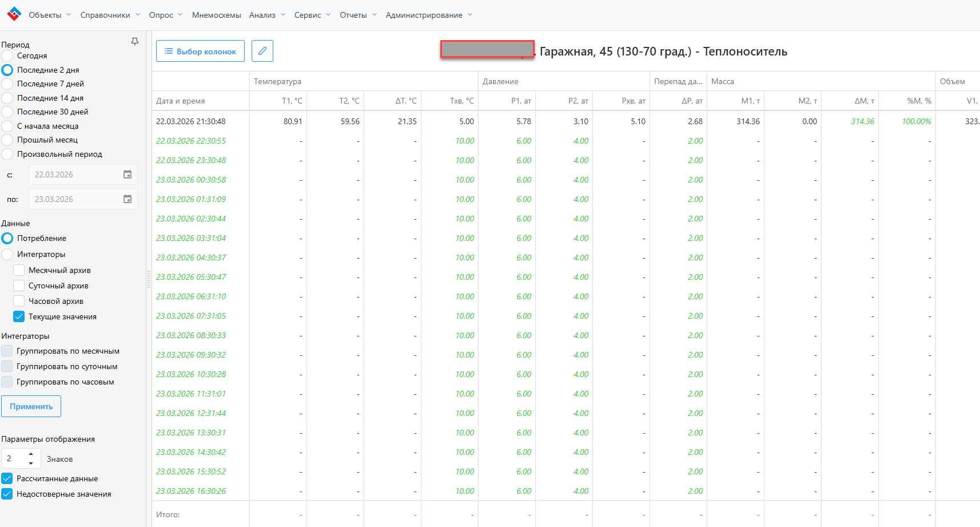
Task: Enable the 'Часовой архив' checkbox
Action: pos(19,301)
